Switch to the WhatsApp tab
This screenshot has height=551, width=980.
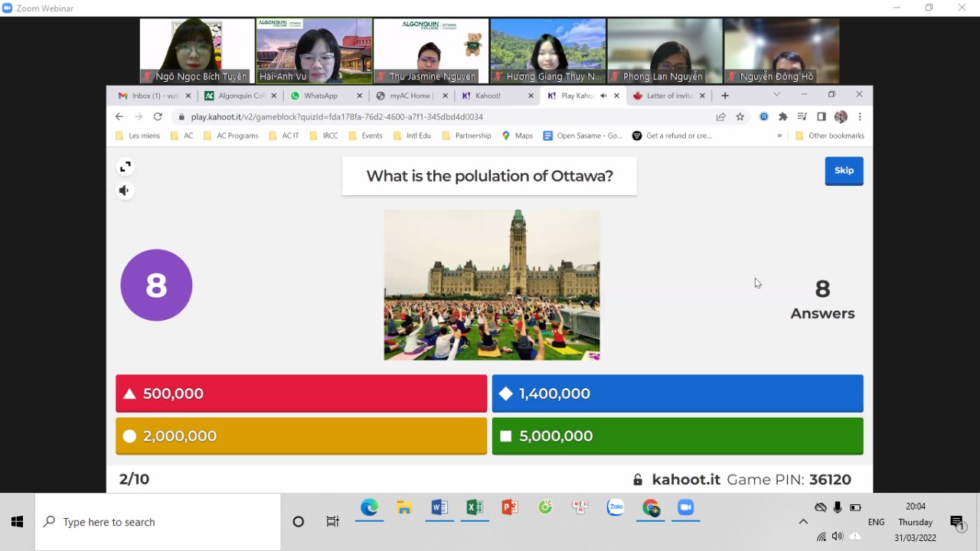pyautogui.click(x=320, y=96)
